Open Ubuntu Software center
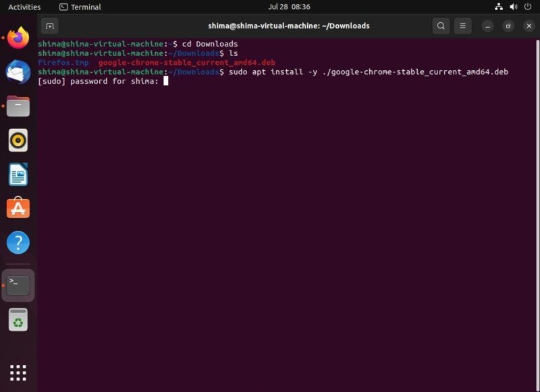The height and width of the screenshot is (392, 540). coord(18,208)
